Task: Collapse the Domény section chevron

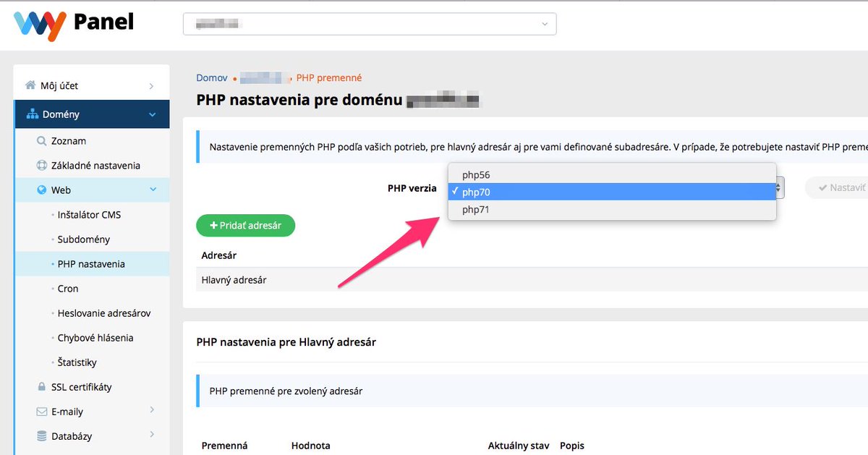Action: (x=152, y=114)
